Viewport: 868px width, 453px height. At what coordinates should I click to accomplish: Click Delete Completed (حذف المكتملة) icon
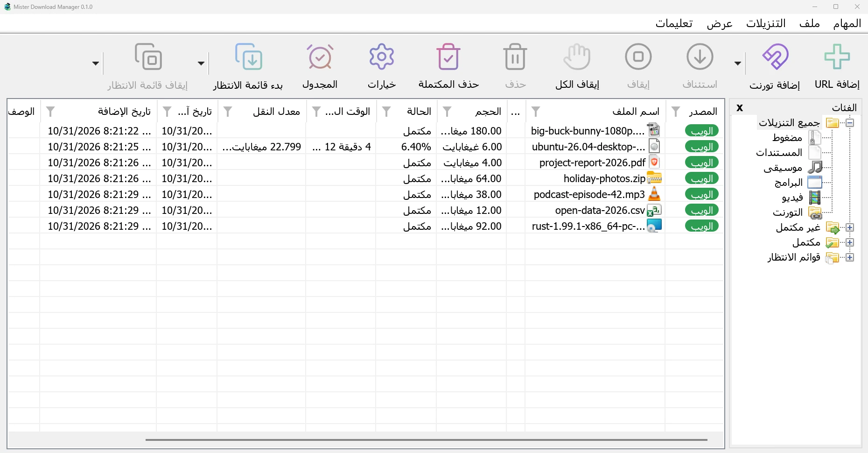tap(448, 57)
